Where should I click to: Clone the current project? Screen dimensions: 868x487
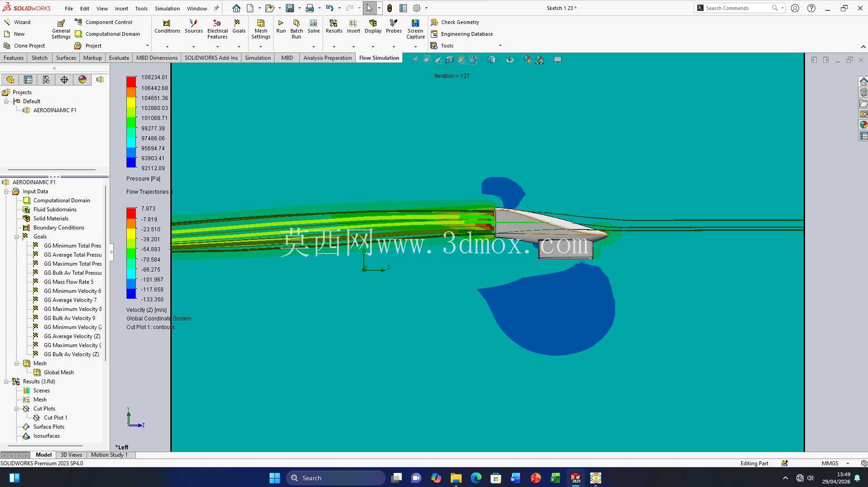point(24,46)
